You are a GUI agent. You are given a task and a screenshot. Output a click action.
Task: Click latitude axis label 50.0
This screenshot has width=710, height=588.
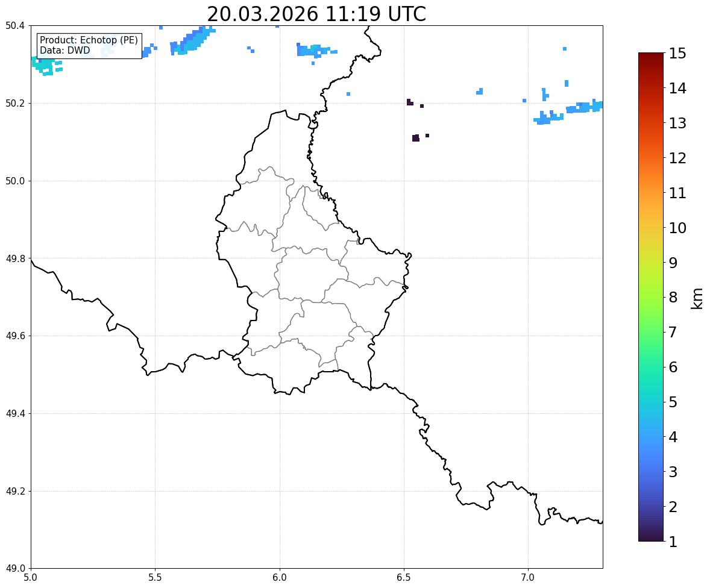pyautogui.click(x=15, y=181)
